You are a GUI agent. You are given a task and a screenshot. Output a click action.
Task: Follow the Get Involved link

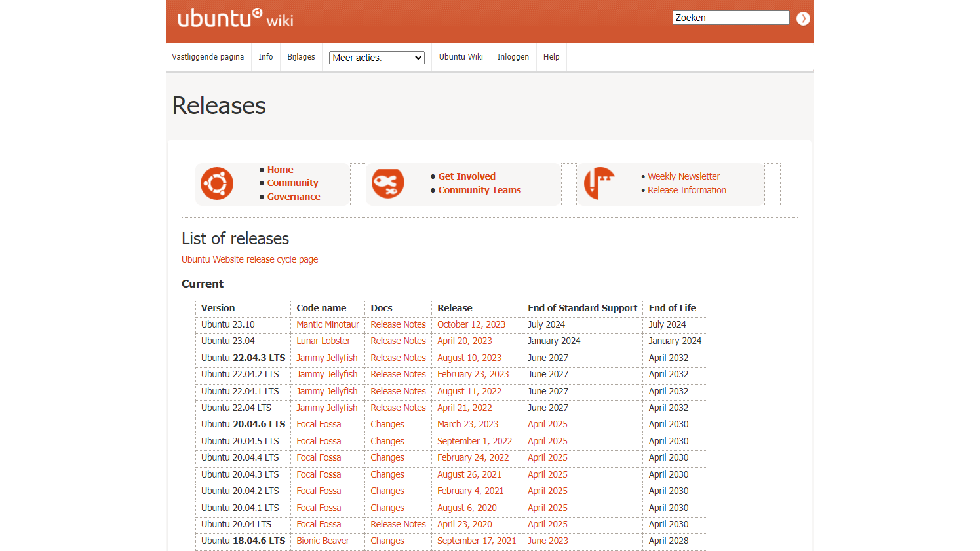coord(467,176)
